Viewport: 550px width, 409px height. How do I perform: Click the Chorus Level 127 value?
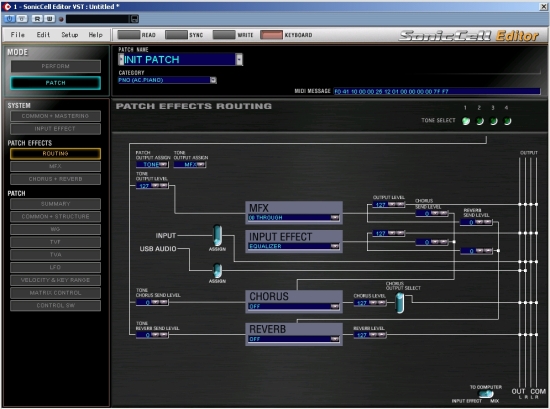tap(362, 303)
